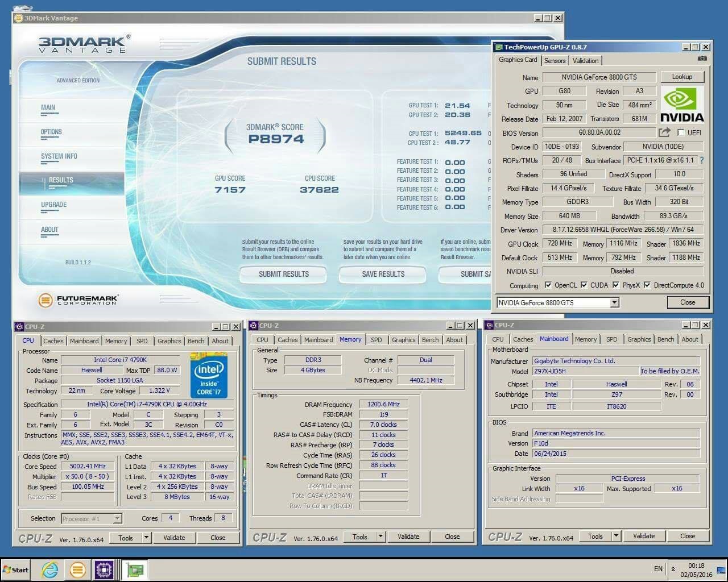Open Tools dropdown arrow in Memory window
The height and width of the screenshot is (582, 728).
380,537
